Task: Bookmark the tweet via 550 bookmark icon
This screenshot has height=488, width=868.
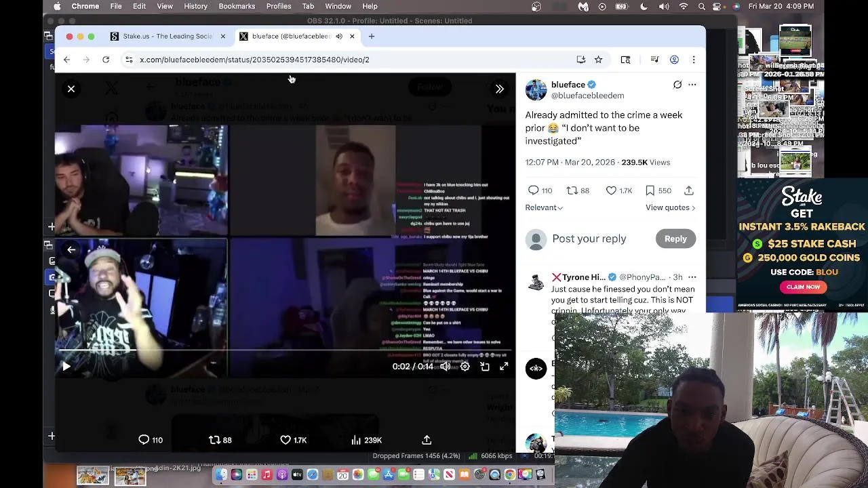Action: tap(650, 190)
